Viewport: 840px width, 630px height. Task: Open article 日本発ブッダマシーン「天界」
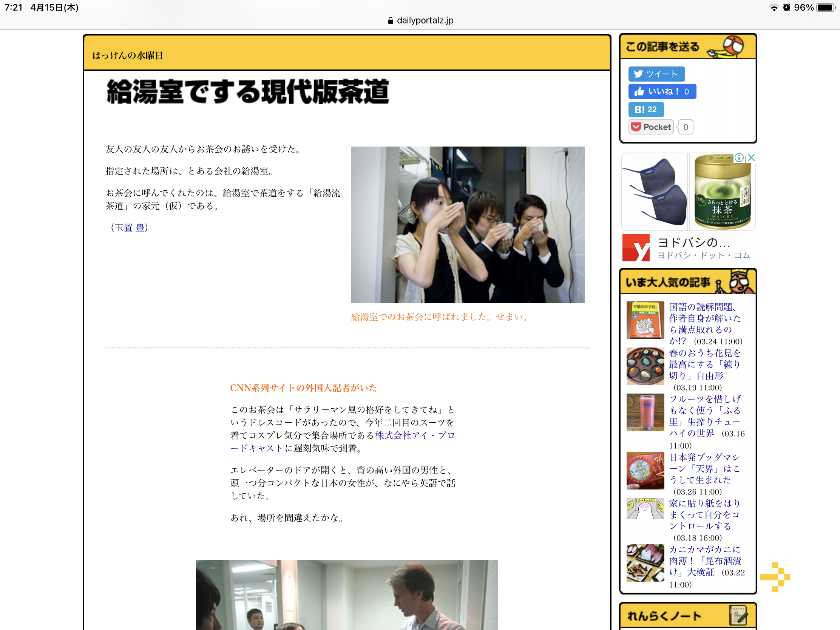[704, 468]
